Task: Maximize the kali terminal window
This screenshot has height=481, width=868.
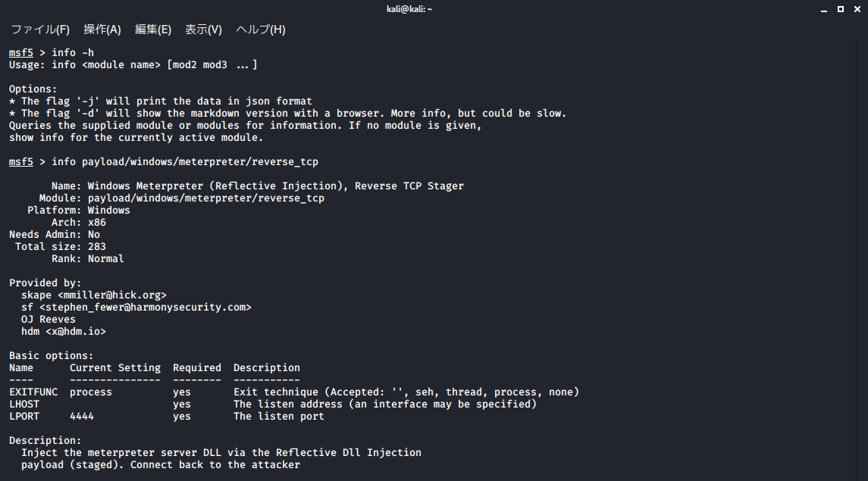Action: point(840,9)
